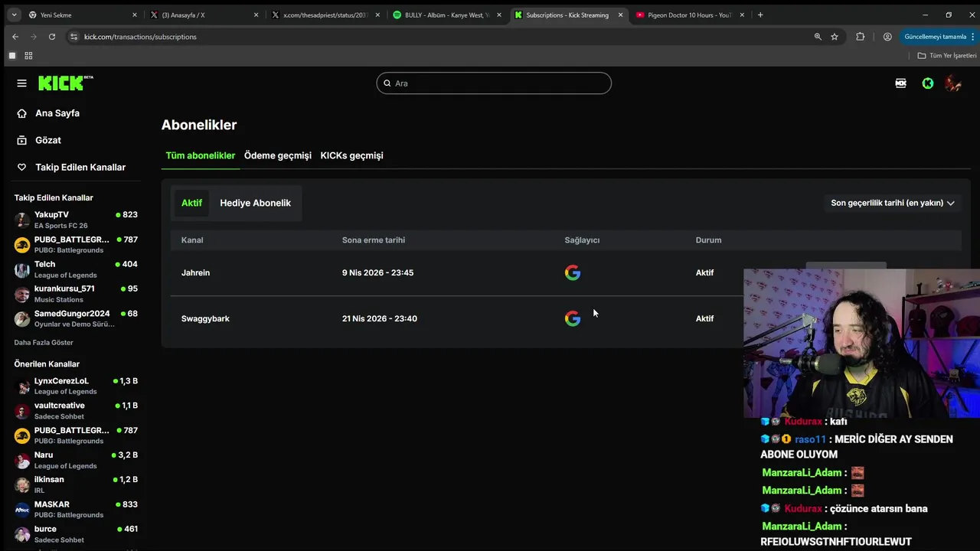
Task: Click the Google provider icon for Jahrein
Action: (573, 272)
